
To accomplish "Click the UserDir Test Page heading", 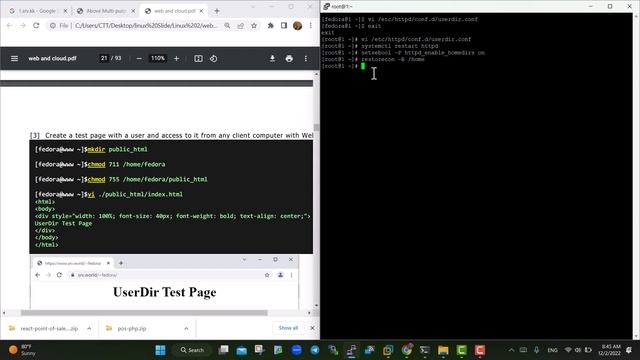I will tap(164, 292).
